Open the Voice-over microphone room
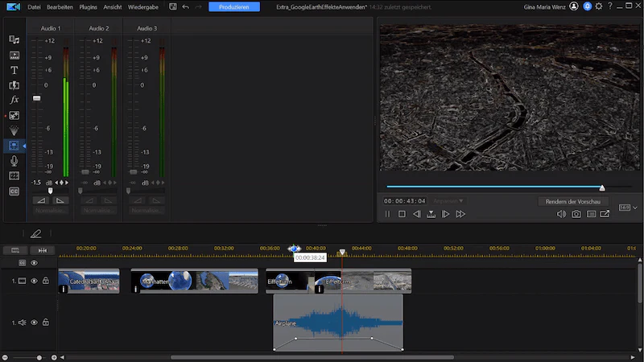Image resolution: width=644 pixels, height=362 pixels. point(14,161)
